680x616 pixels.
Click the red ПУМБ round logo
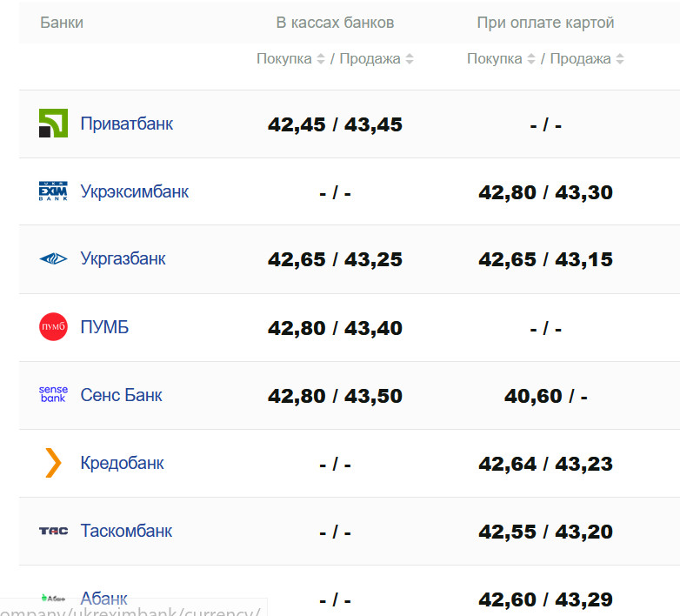pyautogui.click(x=53, y=327)
